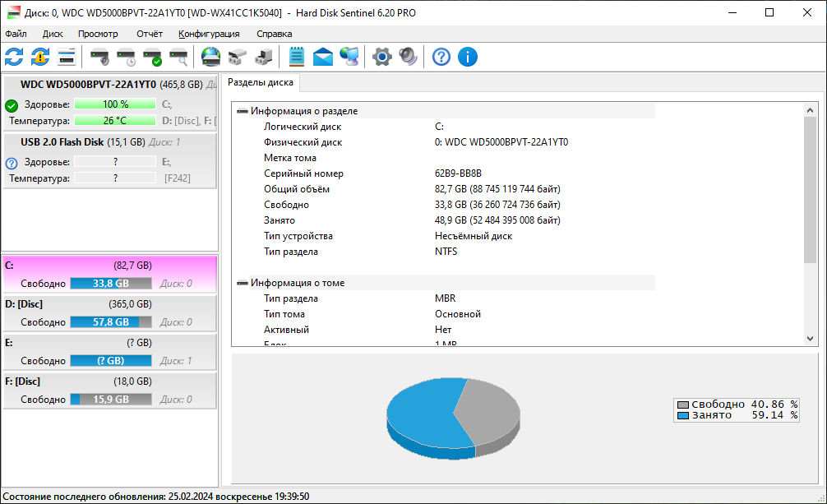Click the pie chart of disk usage

pyautogui.click(x=454, y=418)
